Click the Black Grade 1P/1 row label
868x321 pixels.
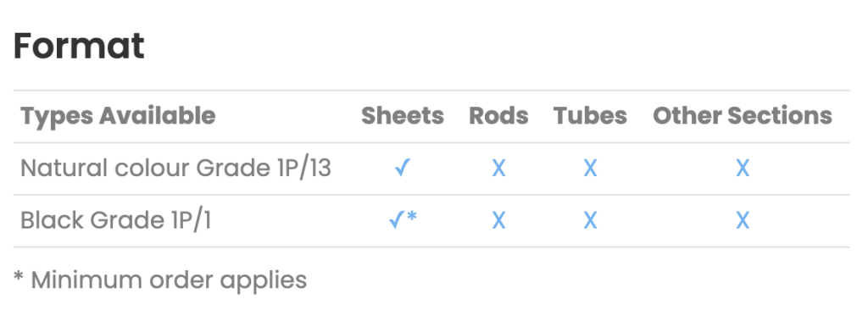click(115, 221)
